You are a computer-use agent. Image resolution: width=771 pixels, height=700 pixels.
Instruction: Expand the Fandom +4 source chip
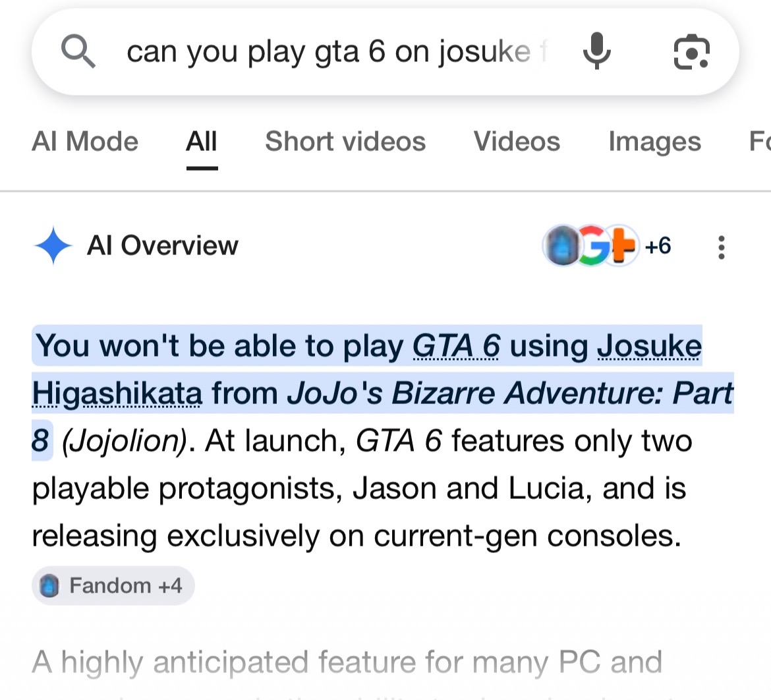pyautogui.click(x=113, y=585)
